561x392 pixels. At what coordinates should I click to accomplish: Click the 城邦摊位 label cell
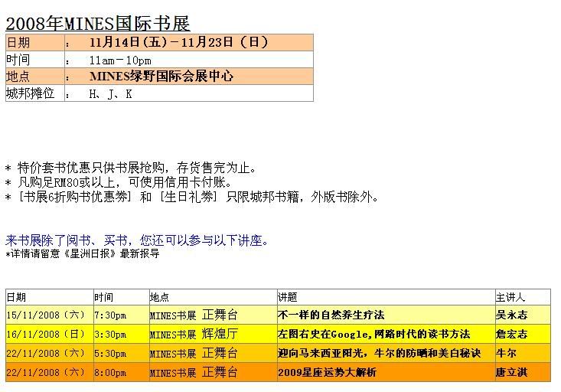(x=31, y=93)
